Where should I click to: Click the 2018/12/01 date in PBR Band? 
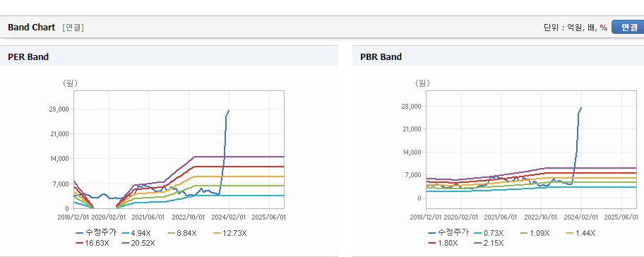coord(426,217)
